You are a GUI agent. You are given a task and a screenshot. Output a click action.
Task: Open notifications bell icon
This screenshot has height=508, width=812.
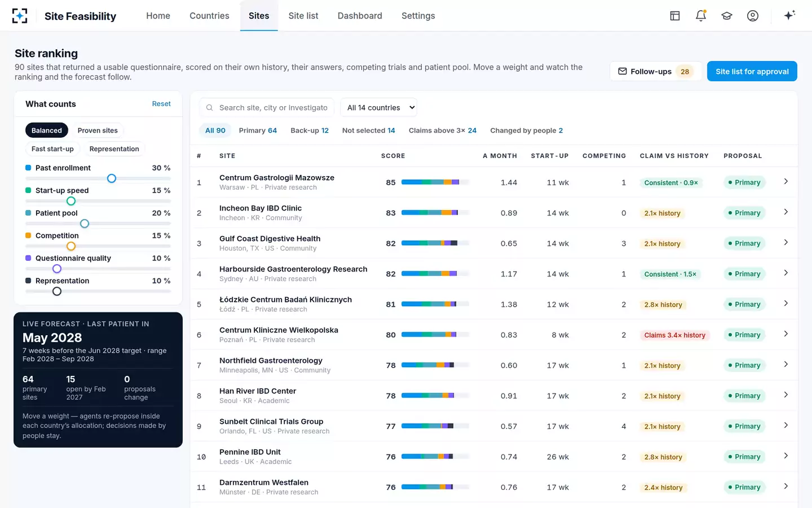701,16
